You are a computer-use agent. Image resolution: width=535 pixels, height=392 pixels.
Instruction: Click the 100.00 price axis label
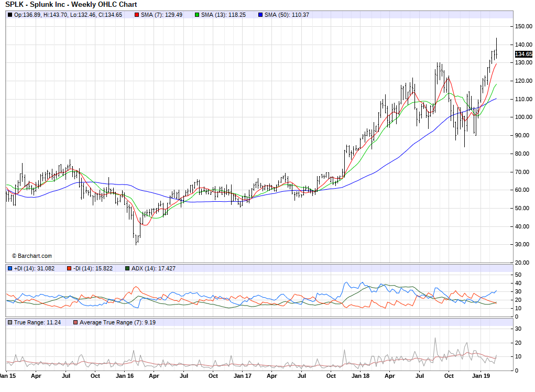(x=524, y=117)
